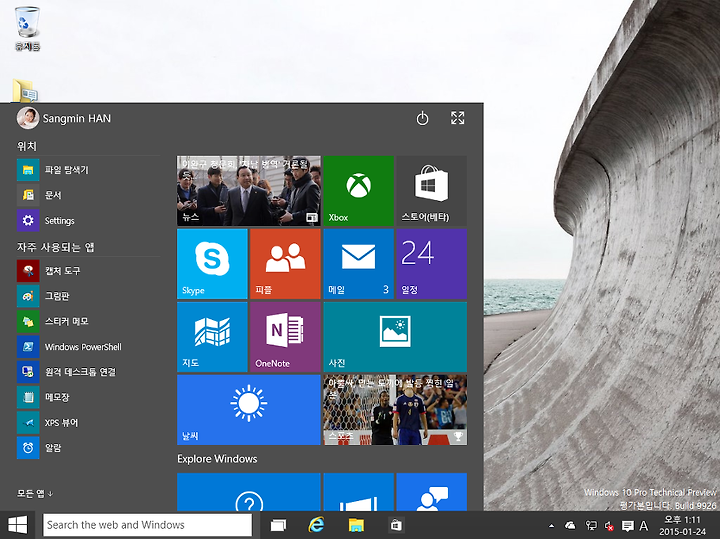Launch Windows PowerShell from list

click(88, 347)
